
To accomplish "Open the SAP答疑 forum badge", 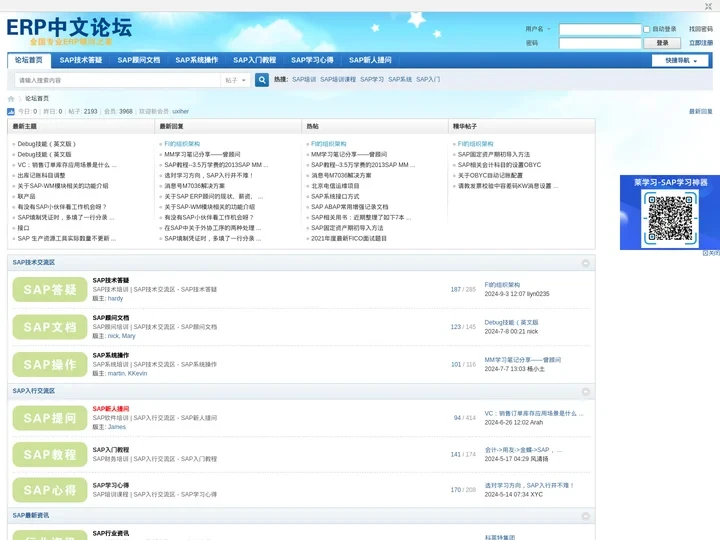I will click(50, 290).
